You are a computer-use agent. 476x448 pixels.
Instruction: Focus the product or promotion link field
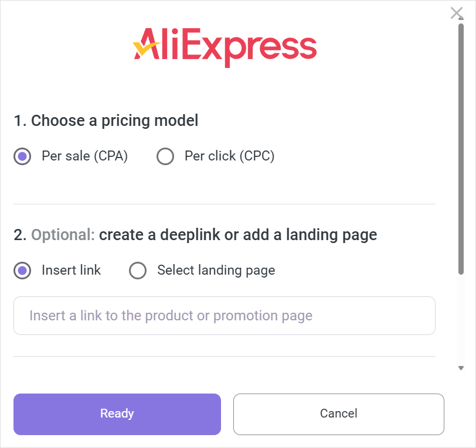click(x=225, y=316)
